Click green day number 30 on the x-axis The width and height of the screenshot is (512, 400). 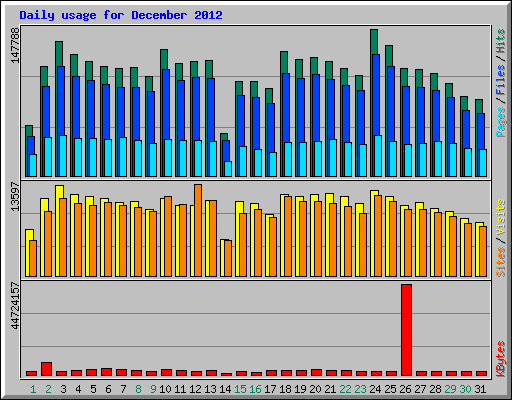coord(465,389)
